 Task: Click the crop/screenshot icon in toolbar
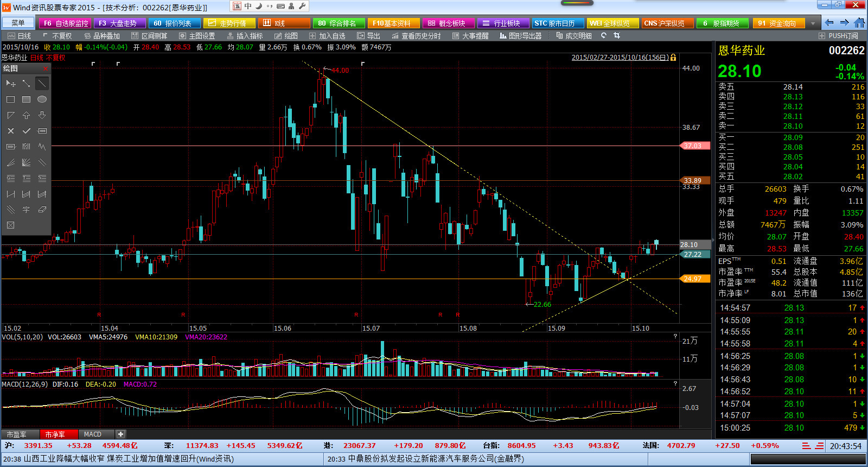pyautogui.click(x=617, y=35)
